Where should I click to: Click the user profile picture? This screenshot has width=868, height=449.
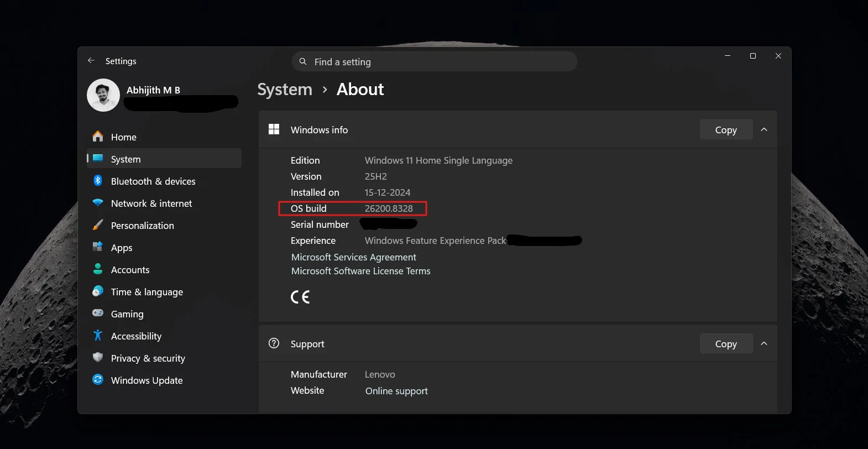pos(103,95)
